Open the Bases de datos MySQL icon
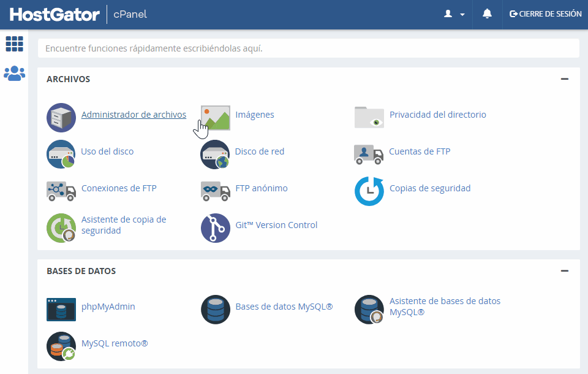Viewport: 588px width, 374px height. [x=216, y=310]
